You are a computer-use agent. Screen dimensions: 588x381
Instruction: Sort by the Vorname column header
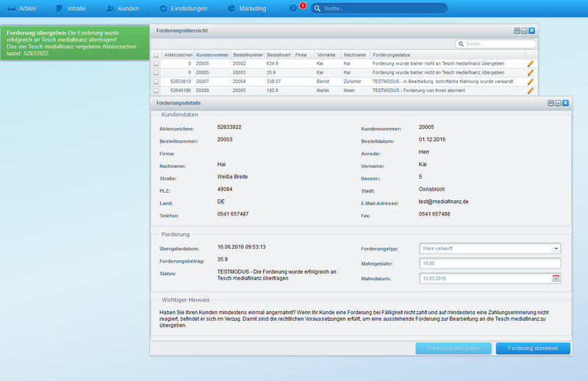[x=327, y=55]
